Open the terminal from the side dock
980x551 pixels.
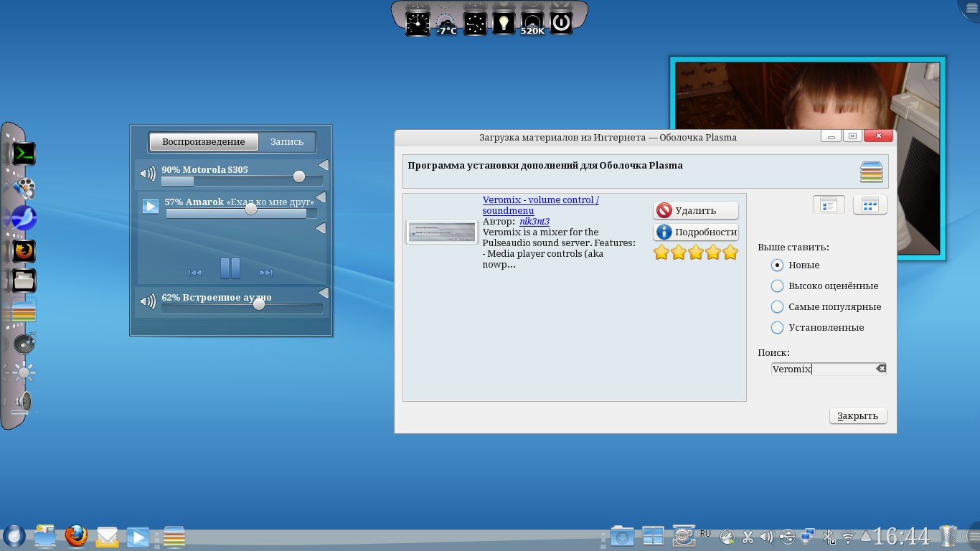click(x=24, y=154)
